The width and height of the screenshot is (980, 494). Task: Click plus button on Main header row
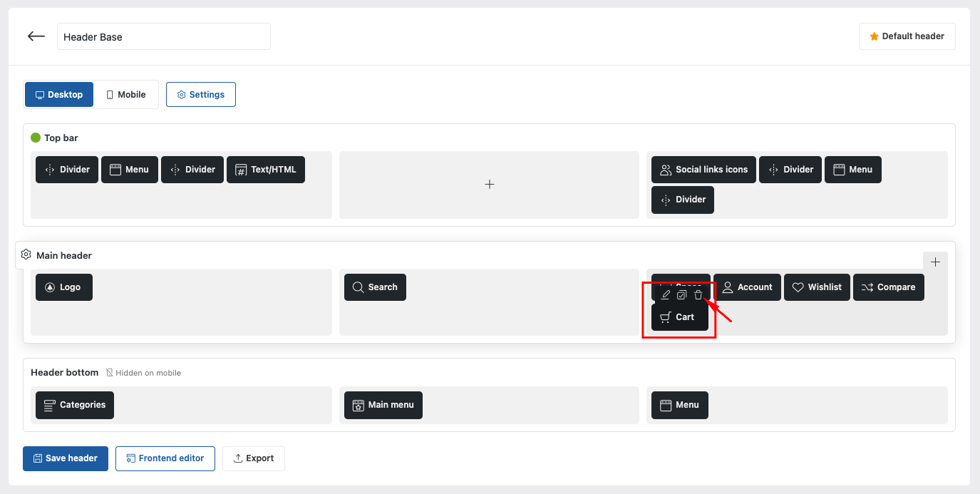pyautogui.click(x=936, y=262)
